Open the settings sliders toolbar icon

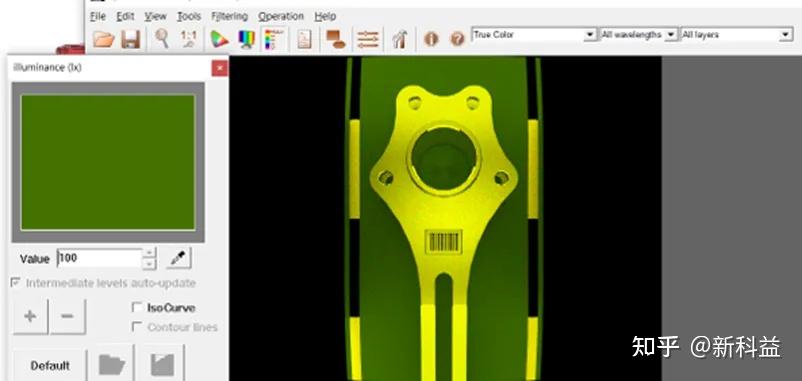[x=368, y=39]
